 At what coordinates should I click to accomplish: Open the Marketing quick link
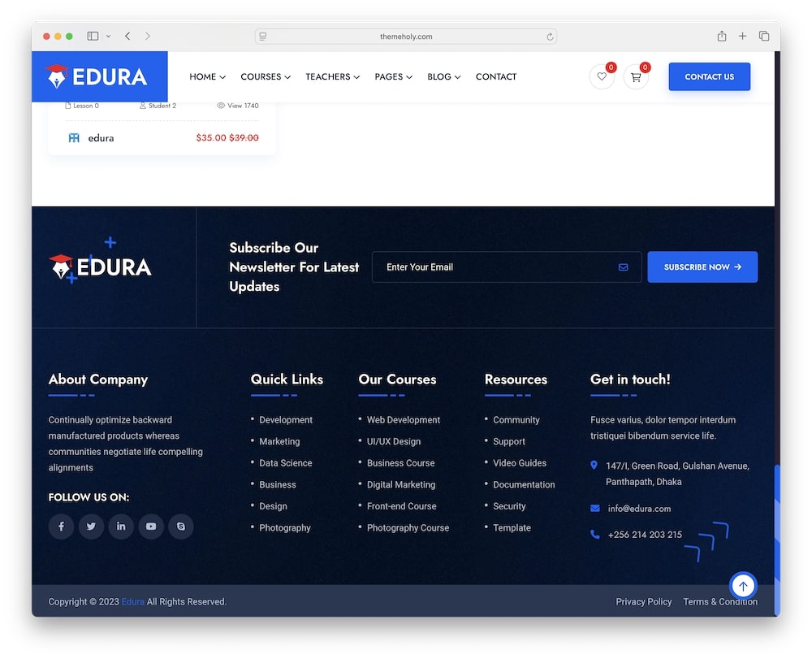point(279,441)
